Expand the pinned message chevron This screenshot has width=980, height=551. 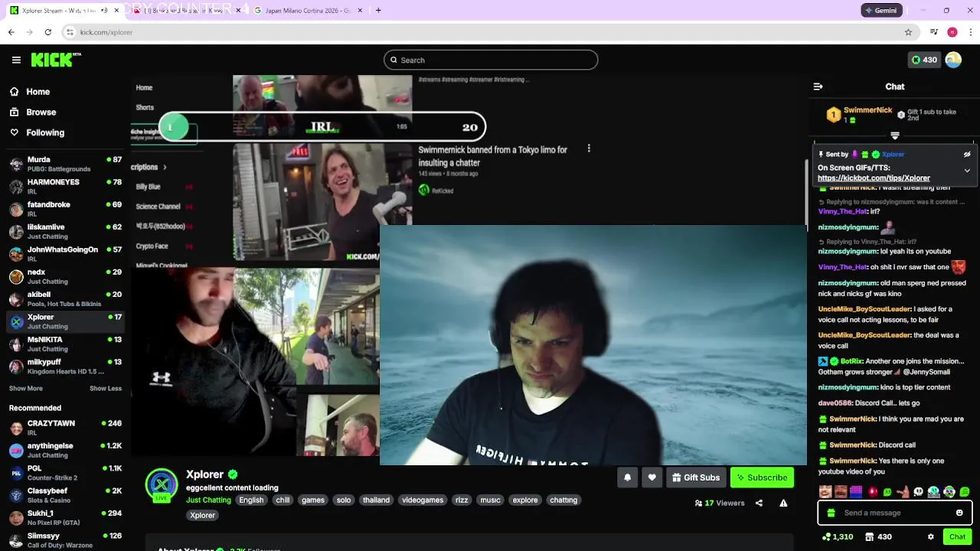pos(967,171)
